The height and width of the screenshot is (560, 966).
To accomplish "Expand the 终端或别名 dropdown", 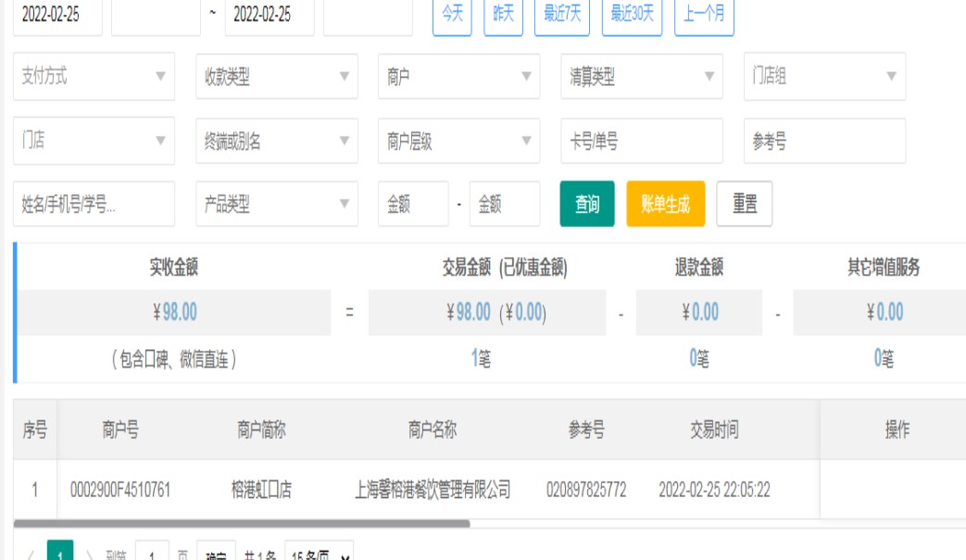I will coord(276,142).
